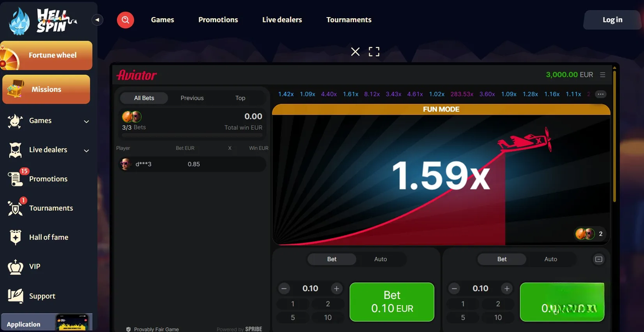Remove the second bet panel with the minus icon
This screenshot has width=644, height=332.
point(598,260)
